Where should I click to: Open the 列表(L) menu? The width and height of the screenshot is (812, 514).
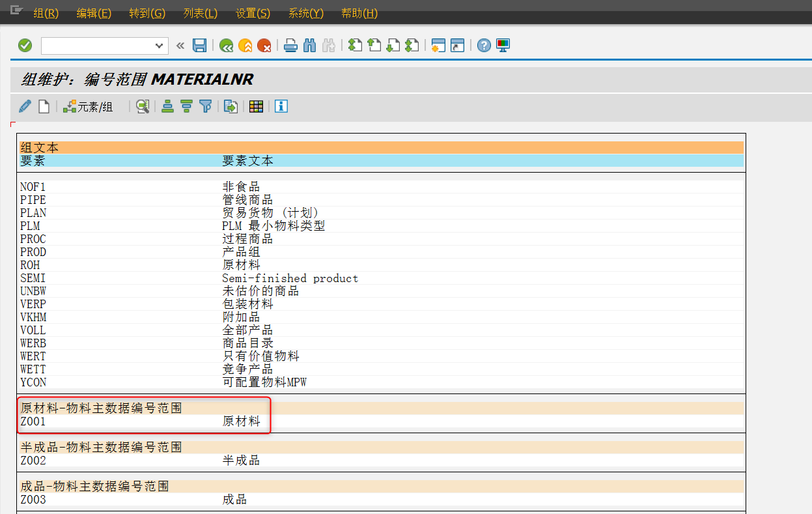coord(199,13)
